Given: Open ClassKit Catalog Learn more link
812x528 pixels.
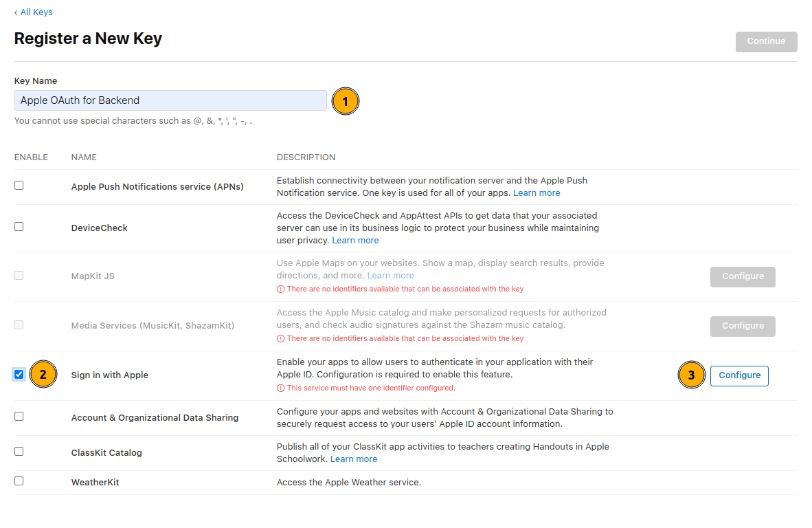Looking at the screenshot, I should tap(354, 459).
